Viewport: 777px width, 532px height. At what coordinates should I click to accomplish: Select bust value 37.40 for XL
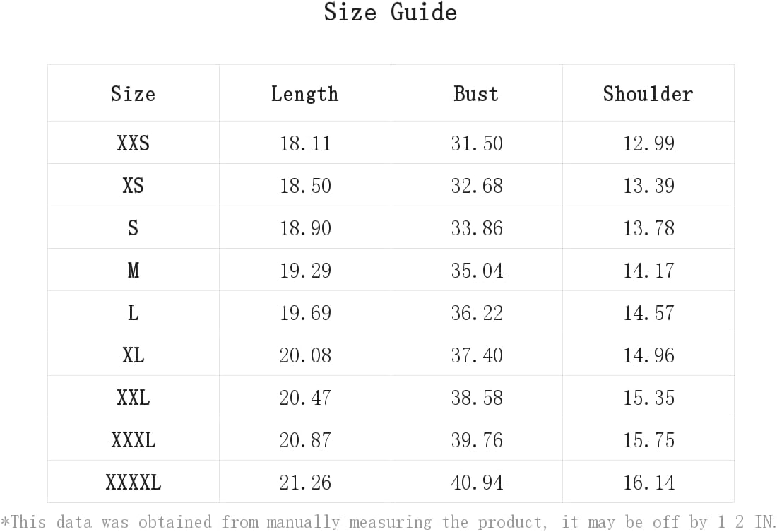point(476,355)
